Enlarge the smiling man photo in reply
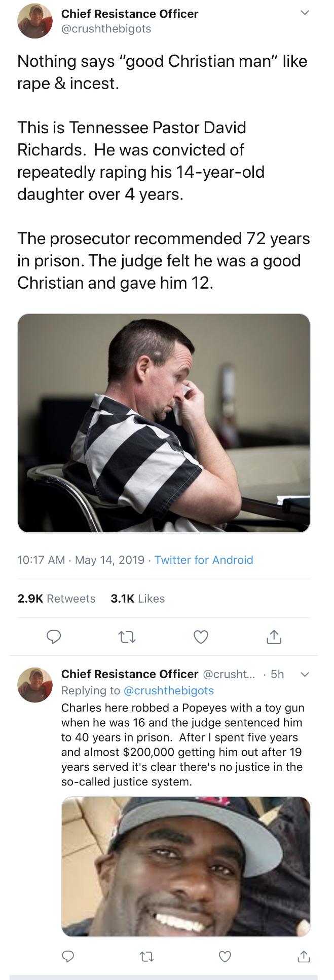Screen dimensions: 334x980 pos(185,866)
